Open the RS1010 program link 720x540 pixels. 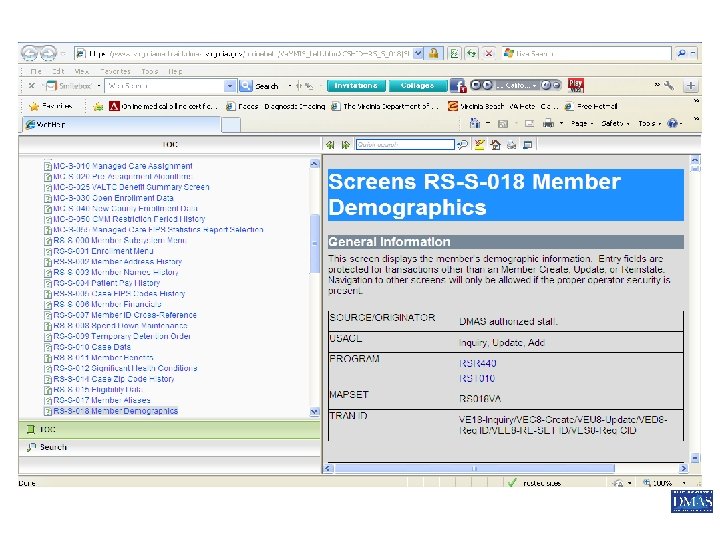[477, 378]
